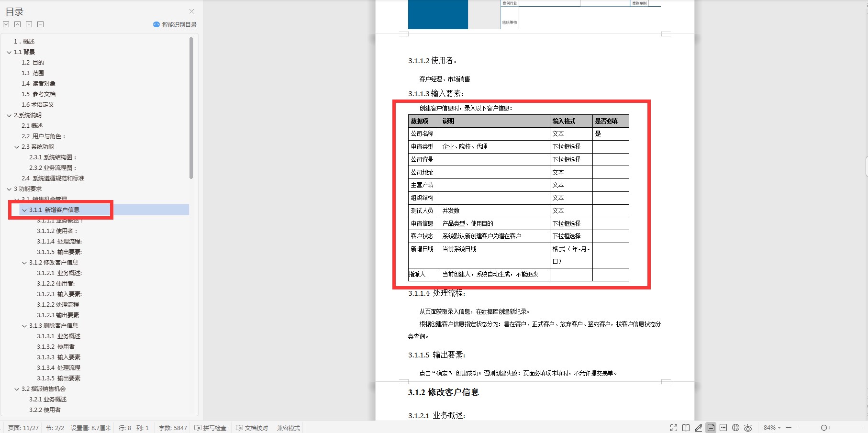The width and height of the screenshot is (868, 433).
Task: Switch to reading mode book icon
Action: [686, 428]
